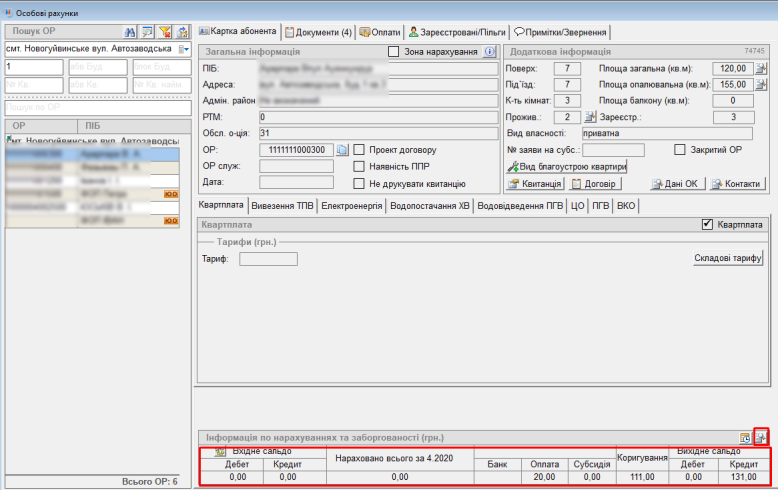Click the copy icon next to ОР number

click(x=341, y=150)
